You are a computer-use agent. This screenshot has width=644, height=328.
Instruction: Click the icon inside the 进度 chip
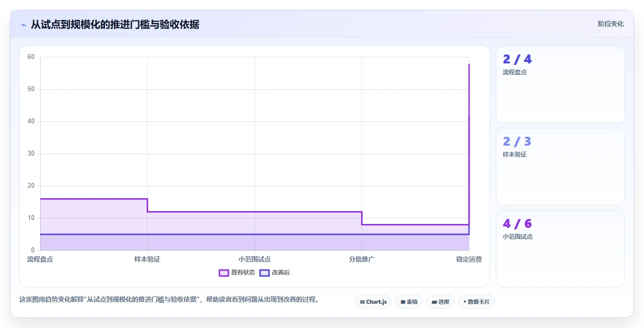434,302
